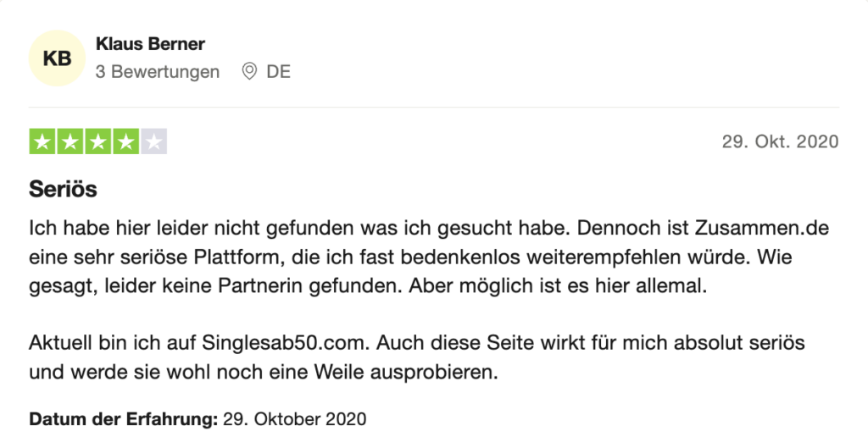Viewport: 868px width, 448px height.
Task: Open the review title Seriös
Action: pyautogui.click(x=63, y=189)
